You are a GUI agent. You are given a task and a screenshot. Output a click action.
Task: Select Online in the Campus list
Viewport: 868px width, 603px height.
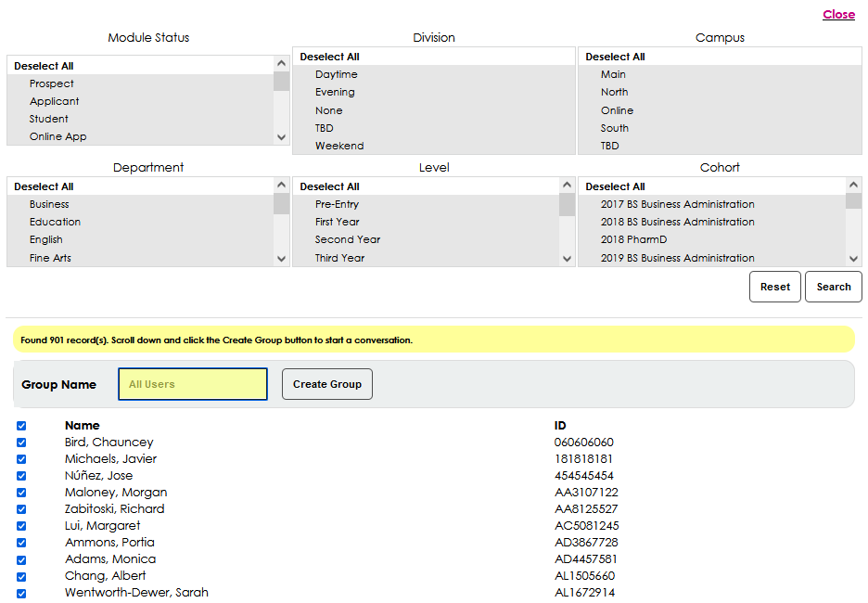(617, 110)
